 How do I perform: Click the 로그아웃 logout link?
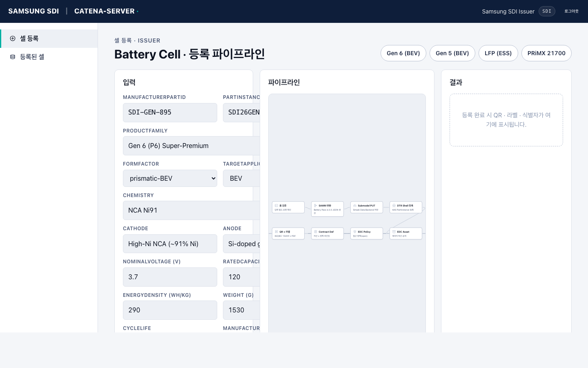pos(571,11)
